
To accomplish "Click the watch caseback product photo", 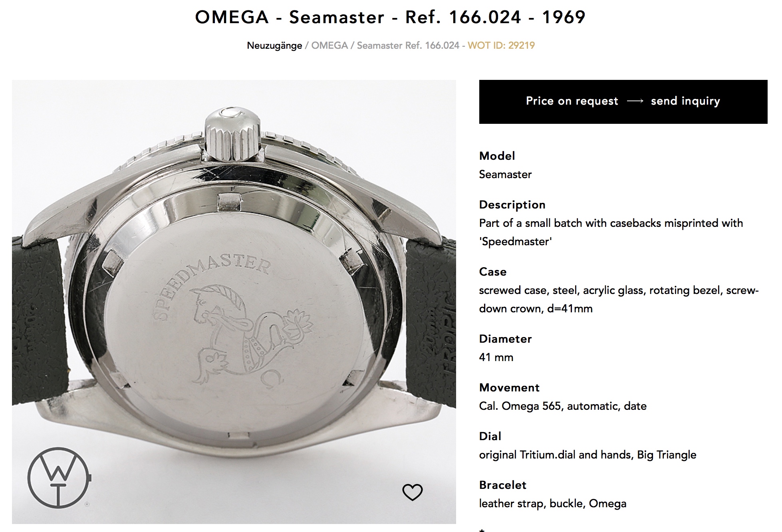I will 234,302.
